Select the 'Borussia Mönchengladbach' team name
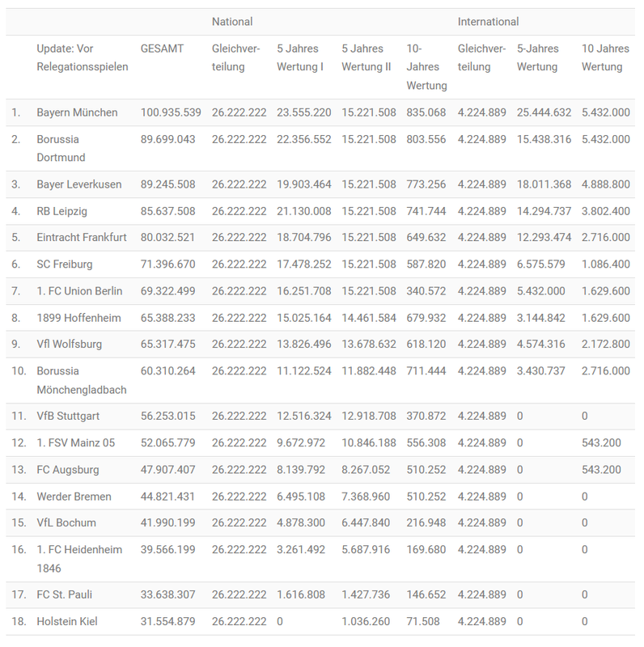The image size is (644, 647). pos(82,380)
